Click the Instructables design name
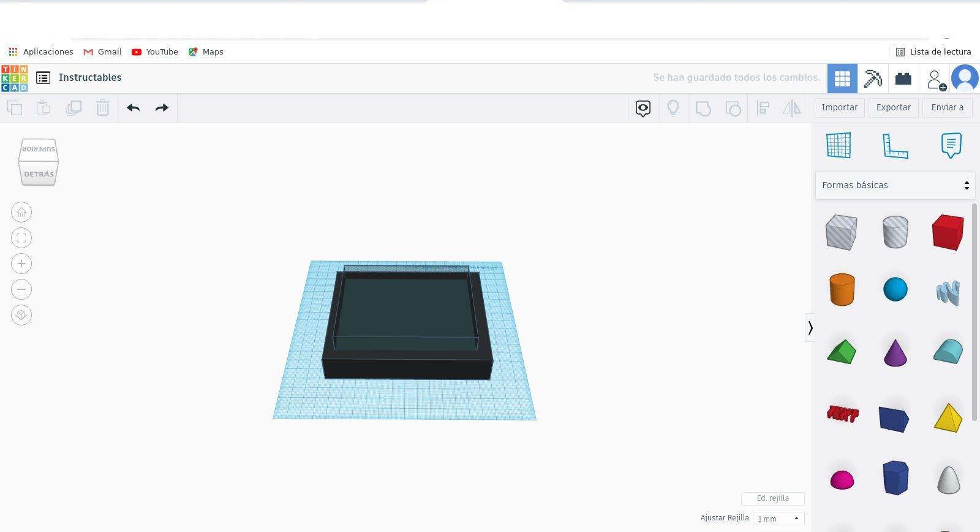Image resolution: width=980 pixels, height=532 pixels. [90, 78]
